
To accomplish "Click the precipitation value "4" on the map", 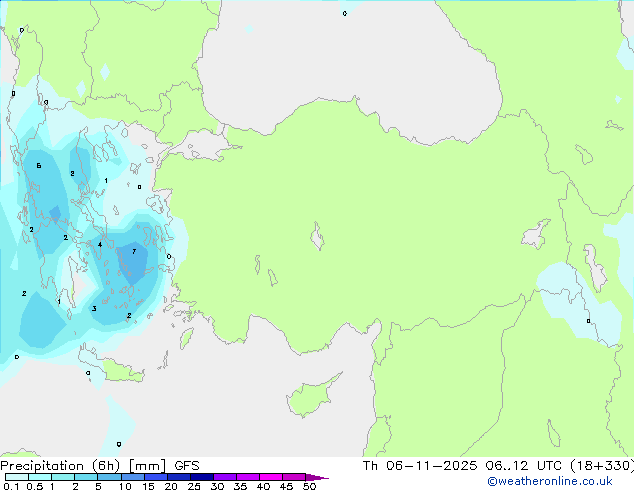I will tap(100, 244).
